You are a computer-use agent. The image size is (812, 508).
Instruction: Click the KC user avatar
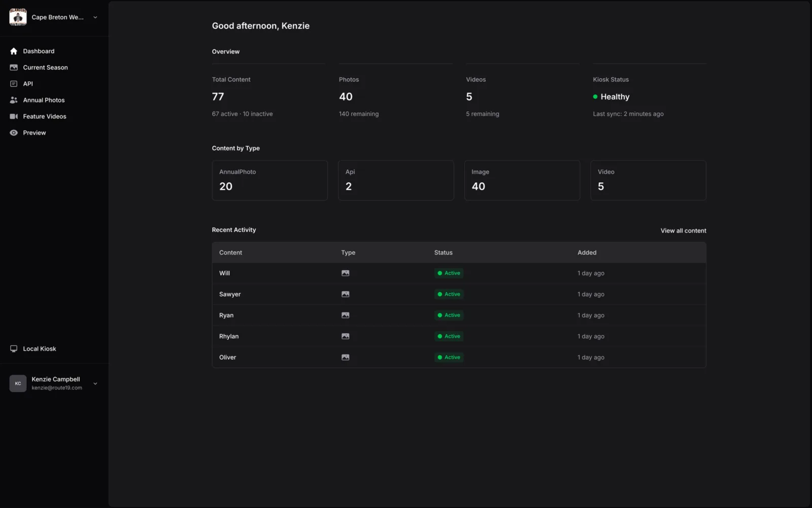pyautogui.click(x=18, y=384)
